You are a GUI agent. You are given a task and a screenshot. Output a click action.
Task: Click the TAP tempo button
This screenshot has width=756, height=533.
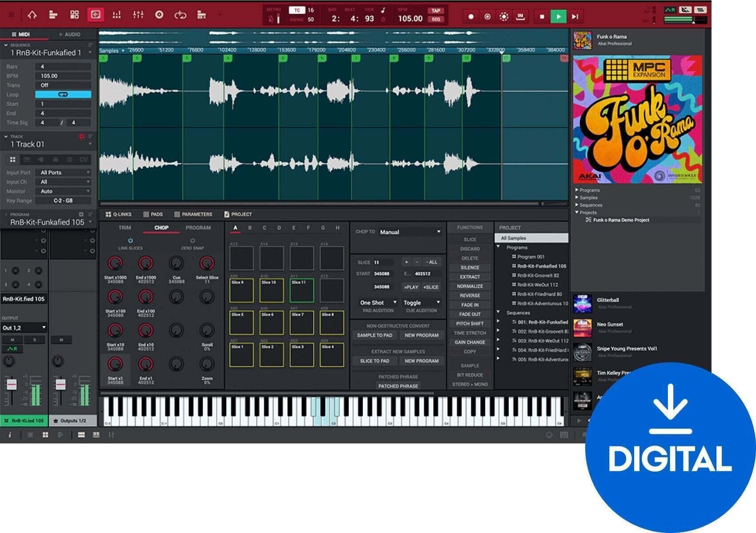point(435,10)
